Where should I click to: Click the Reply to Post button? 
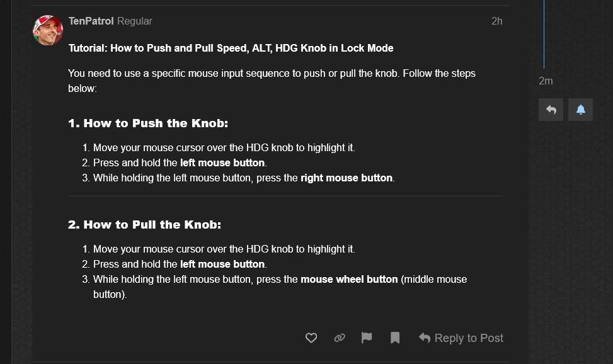click(461, 338)
